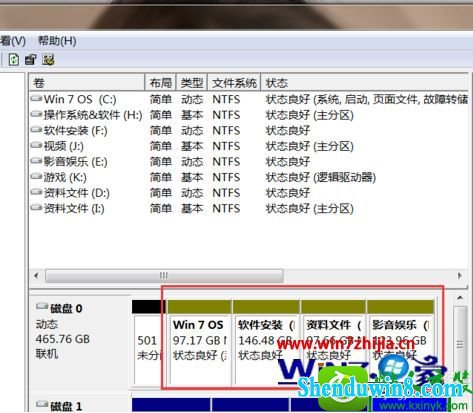Select the 501 unallocated partition on disk 0

[149, 342]
